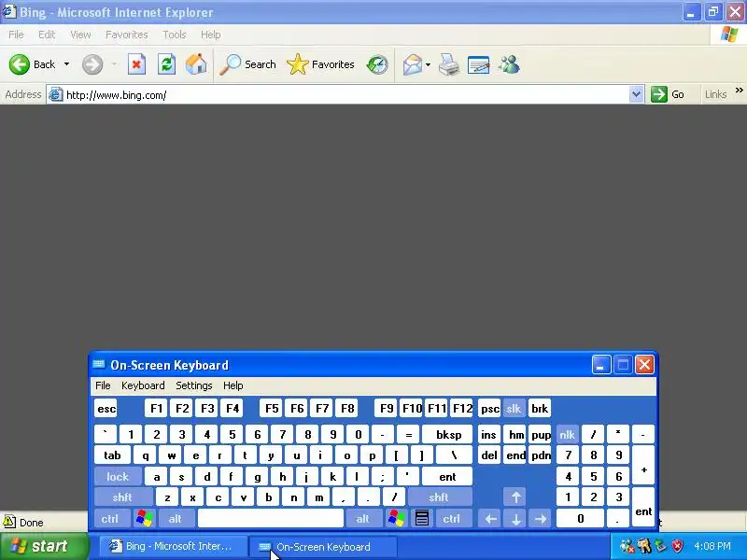
Task: Click the green Go button
Action: [668, 94]
